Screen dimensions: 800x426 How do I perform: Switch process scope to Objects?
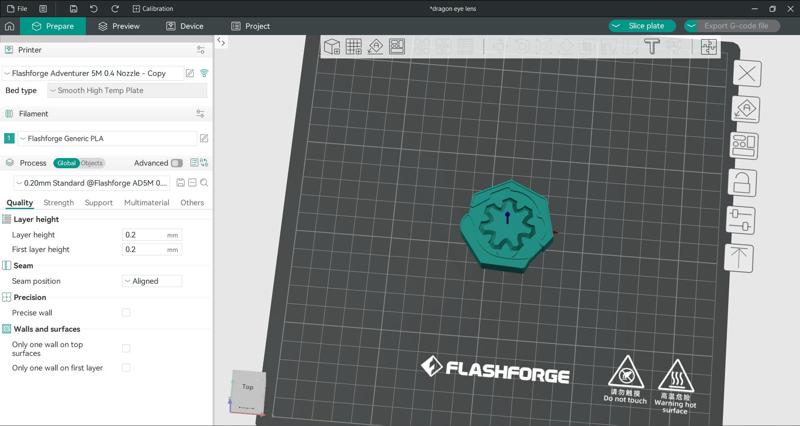92,163
